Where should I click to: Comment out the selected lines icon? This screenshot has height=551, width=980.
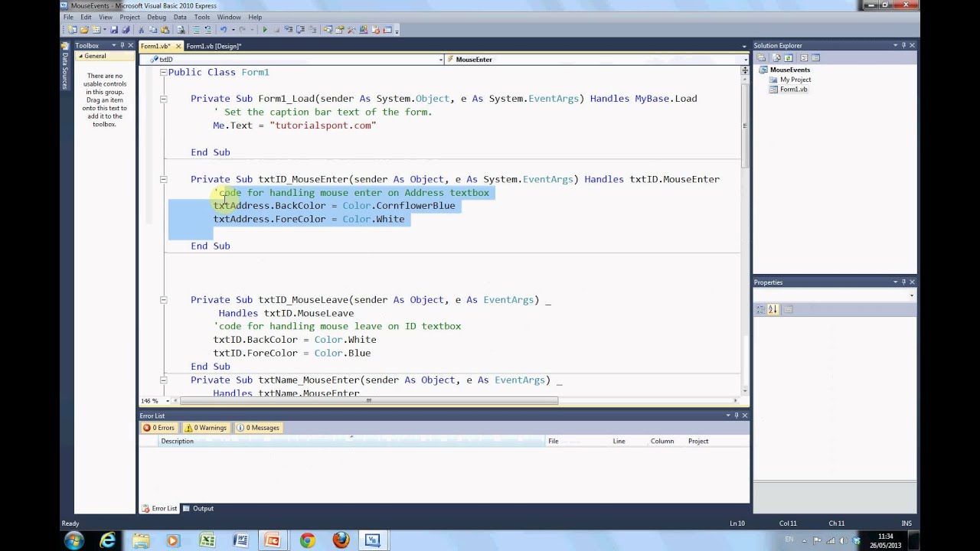click(196, 30)
